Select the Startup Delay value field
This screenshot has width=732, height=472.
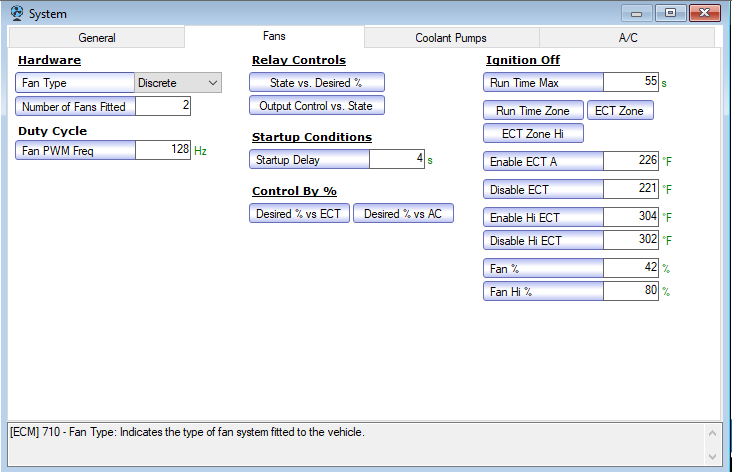tap(397, 159)
